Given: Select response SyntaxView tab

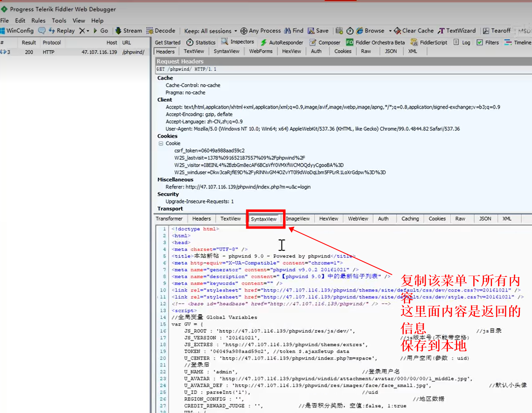Looking at the screenshot, I should (x=264, y=219).
